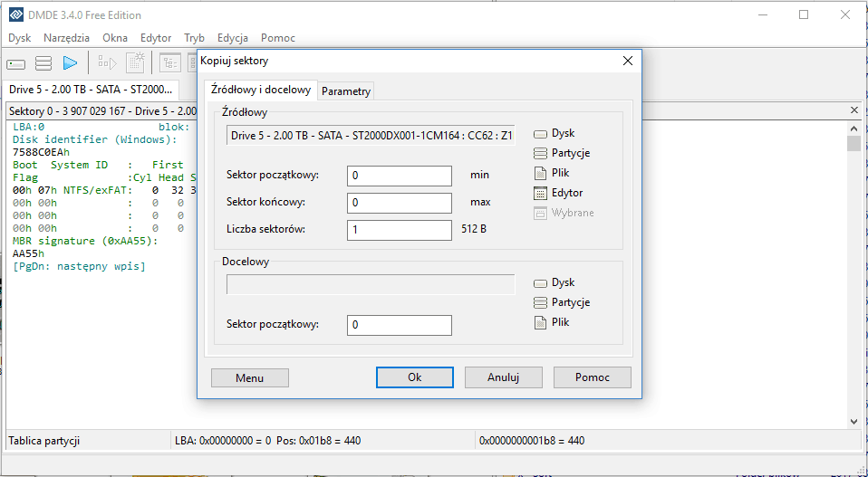Set the end sector to max
This screenshot has height=477, width=868.
[480, 202]
